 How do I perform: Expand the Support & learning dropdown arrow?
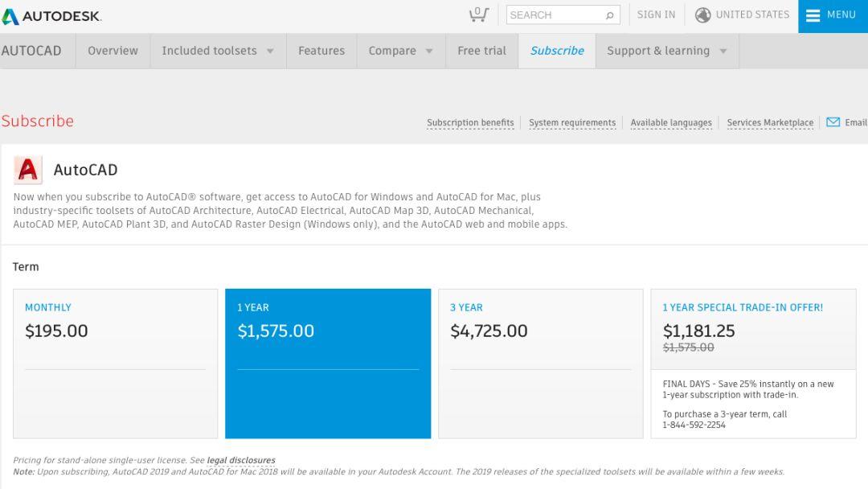[x=723, y=51]
